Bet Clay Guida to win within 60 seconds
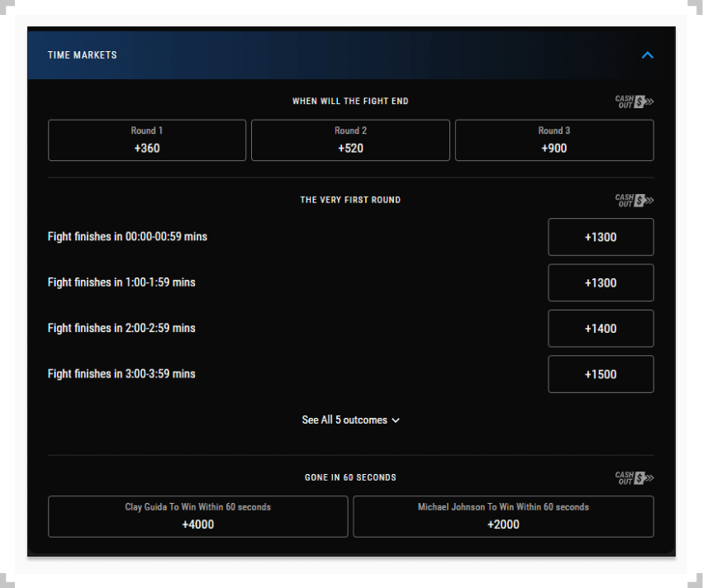The width and height of the screenshot is (703, 588). [197, 516]
